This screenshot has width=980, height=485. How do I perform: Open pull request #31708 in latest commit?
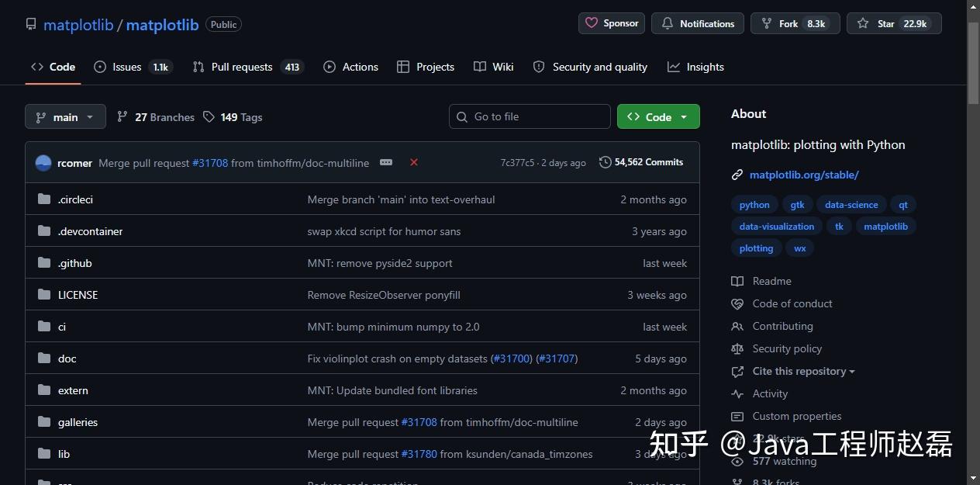pos(210,163)
